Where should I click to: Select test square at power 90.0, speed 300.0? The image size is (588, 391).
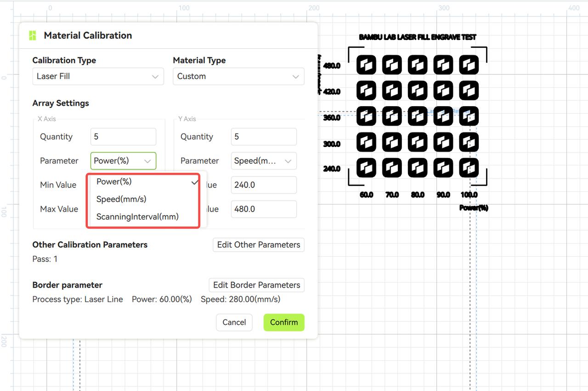click(x=443, y=142)
